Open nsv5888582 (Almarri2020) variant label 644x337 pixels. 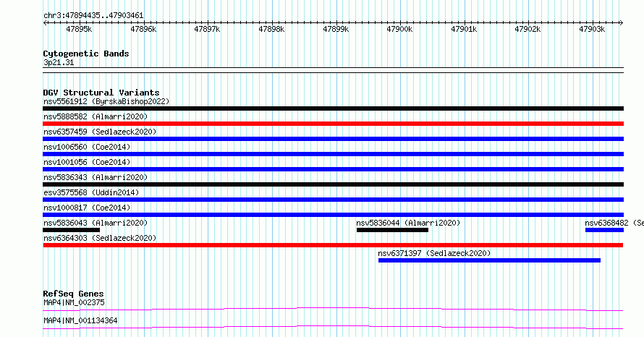[x=96, y=116]
